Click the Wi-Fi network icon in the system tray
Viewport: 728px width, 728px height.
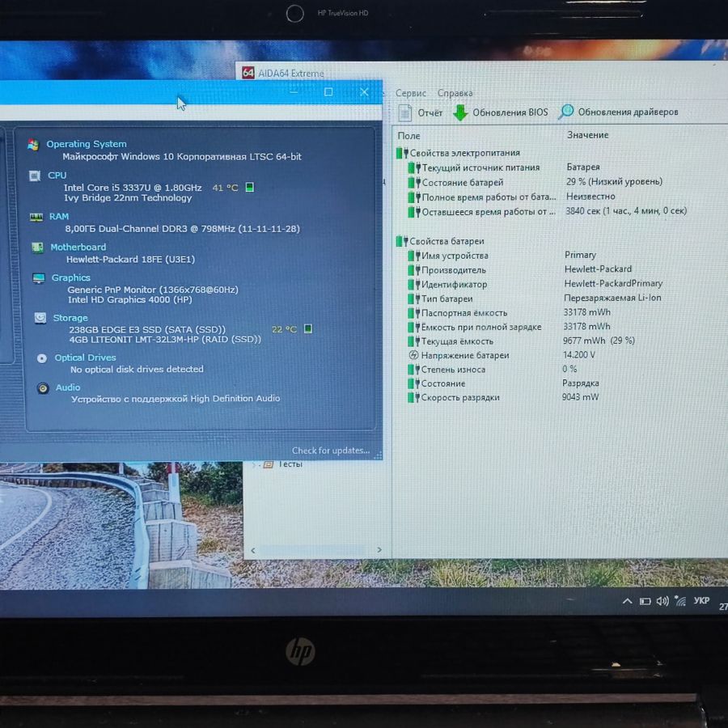pos(680,601)
